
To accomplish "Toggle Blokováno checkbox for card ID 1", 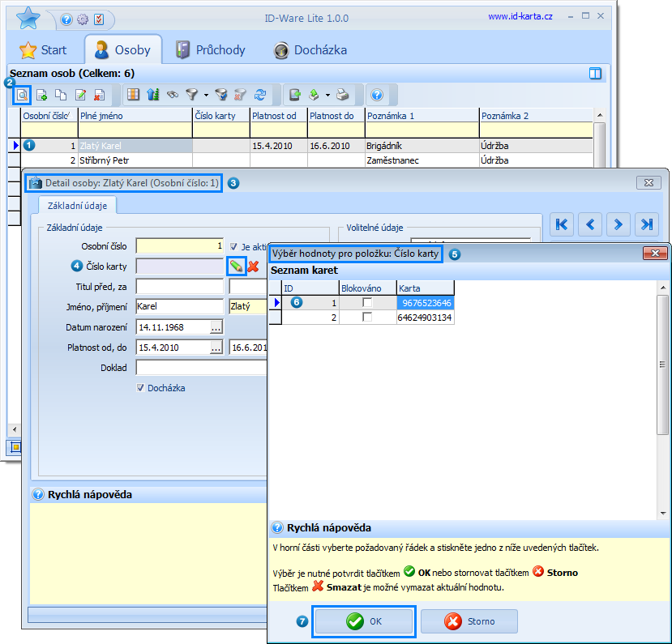I will 367,303.
